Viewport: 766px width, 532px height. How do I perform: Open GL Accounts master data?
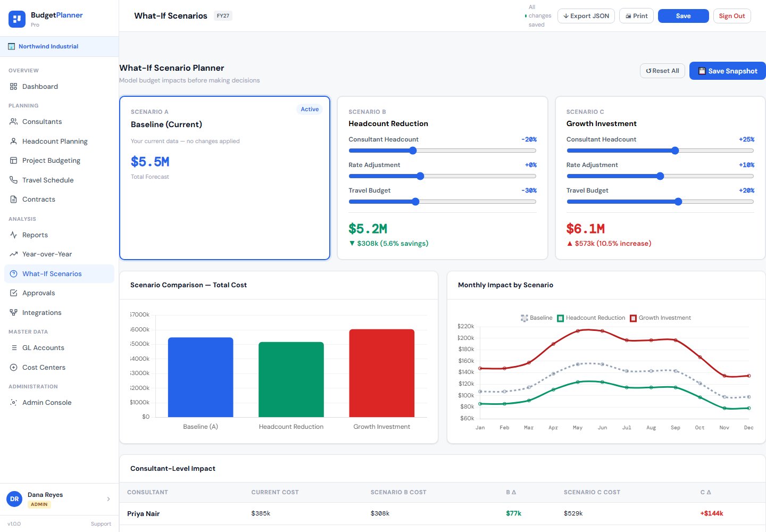click(x=59, y=347)
